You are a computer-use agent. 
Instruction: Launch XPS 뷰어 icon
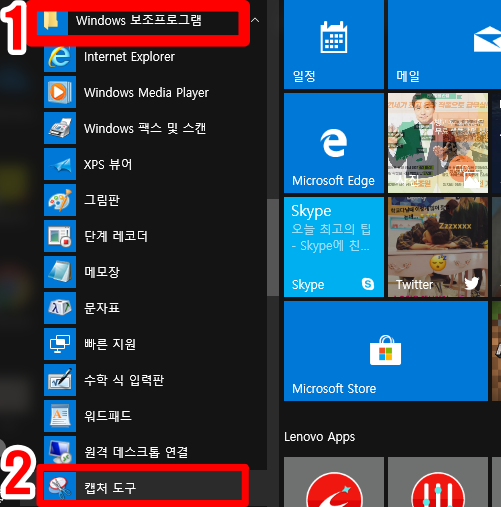click(60, 164)
